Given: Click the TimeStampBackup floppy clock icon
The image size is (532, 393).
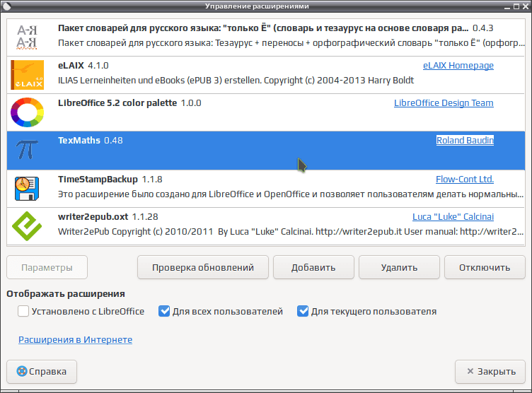Looking at the screenshot, I should pos(27,189).
